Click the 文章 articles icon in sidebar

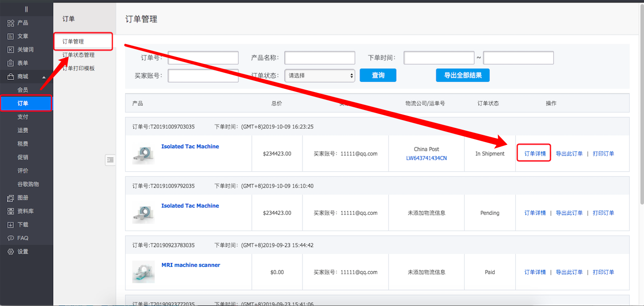point(11,36)
